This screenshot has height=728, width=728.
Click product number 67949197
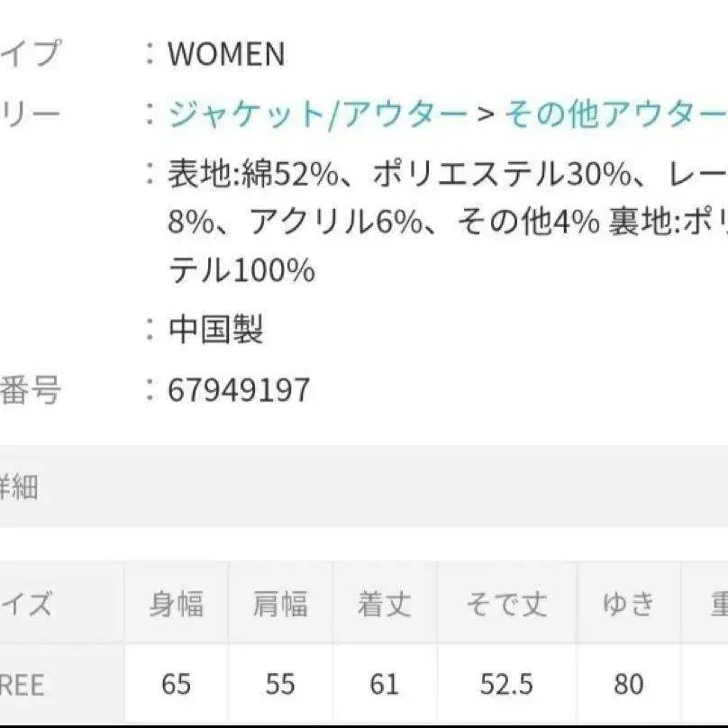[239, 390]
